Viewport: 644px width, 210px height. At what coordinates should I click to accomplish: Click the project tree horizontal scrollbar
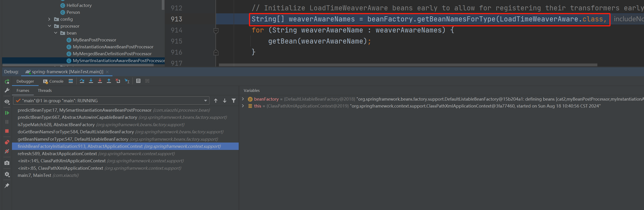[78, 65]
